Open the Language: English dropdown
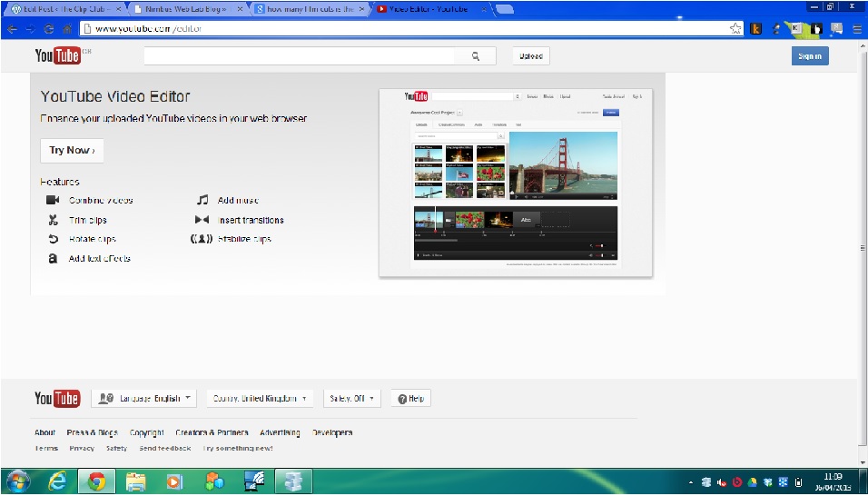Image resolution: width=868 pixels, height=496 pixels. point(144,399)
